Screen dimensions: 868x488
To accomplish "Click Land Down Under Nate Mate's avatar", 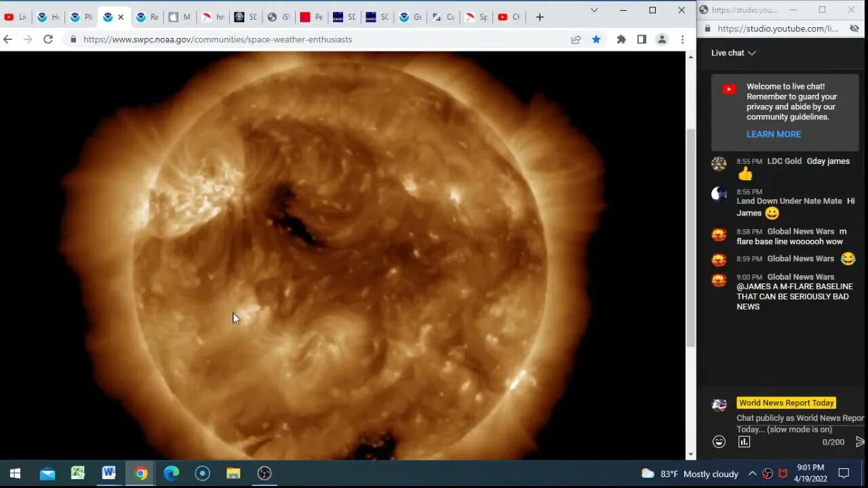I will 719,194.
